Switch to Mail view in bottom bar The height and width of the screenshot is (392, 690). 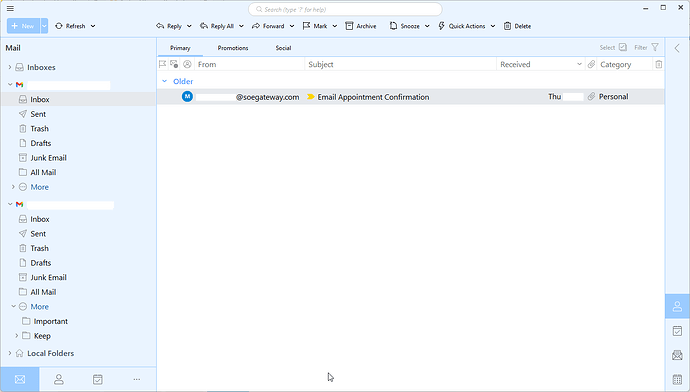[20, 379]
